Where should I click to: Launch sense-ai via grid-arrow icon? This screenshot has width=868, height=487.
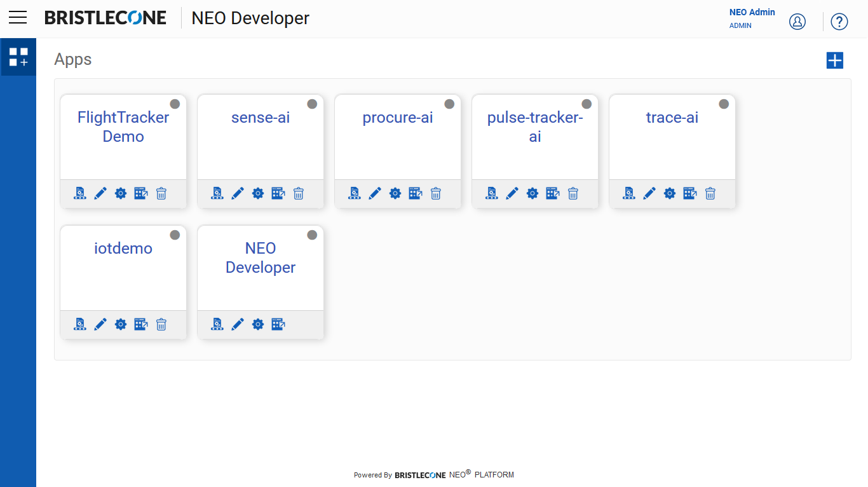[278, 193]
